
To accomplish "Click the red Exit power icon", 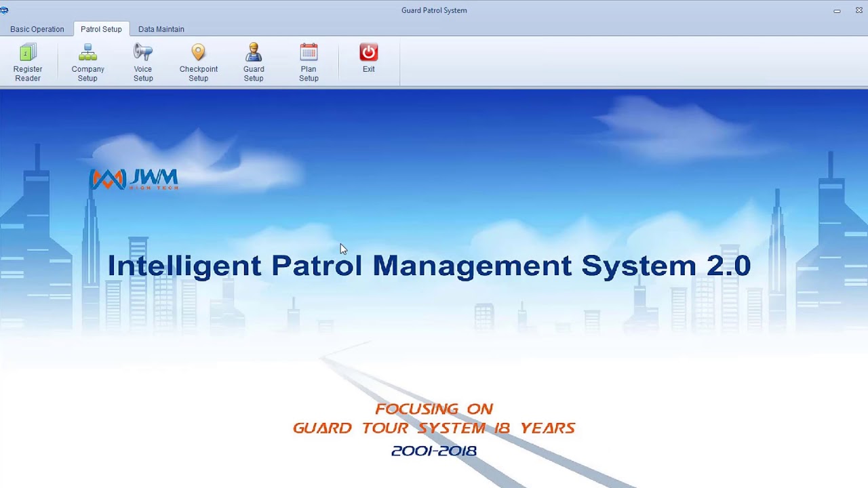I will (369, 52).
